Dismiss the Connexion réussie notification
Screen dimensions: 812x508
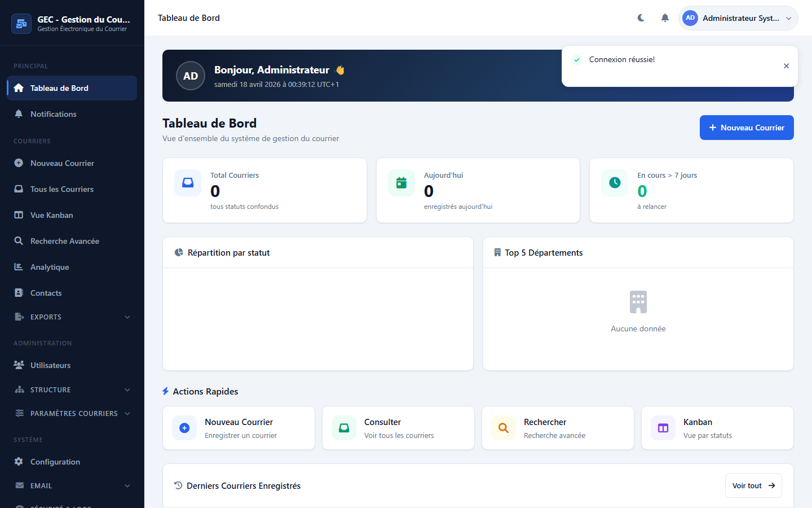(786, 66)
